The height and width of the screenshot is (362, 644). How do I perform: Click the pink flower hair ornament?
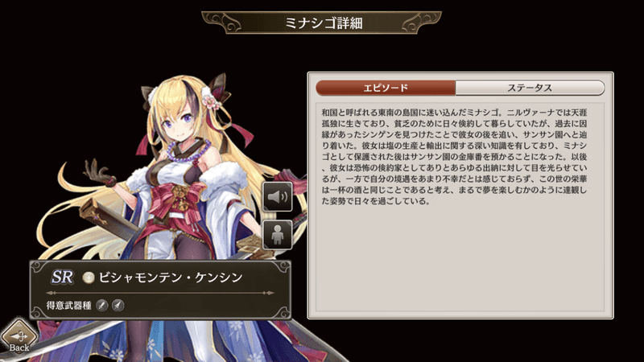[x=212, y=100]
